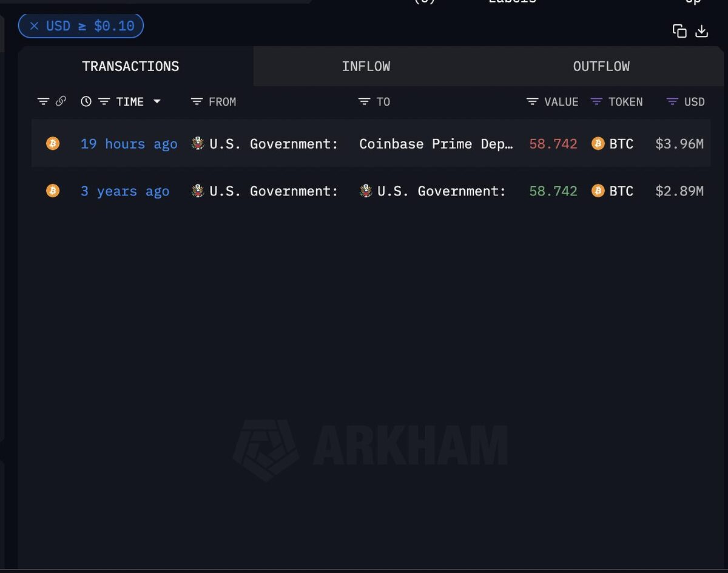Open the FROM column filter

197,101
